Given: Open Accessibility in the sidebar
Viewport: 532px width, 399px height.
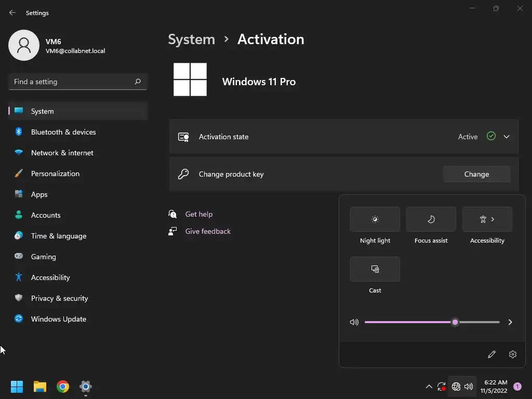Looking at the screenshot, I should pos(78,277).
